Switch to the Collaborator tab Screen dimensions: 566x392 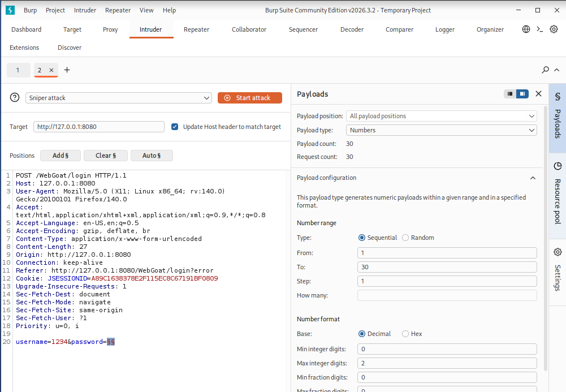click(249, 29)
